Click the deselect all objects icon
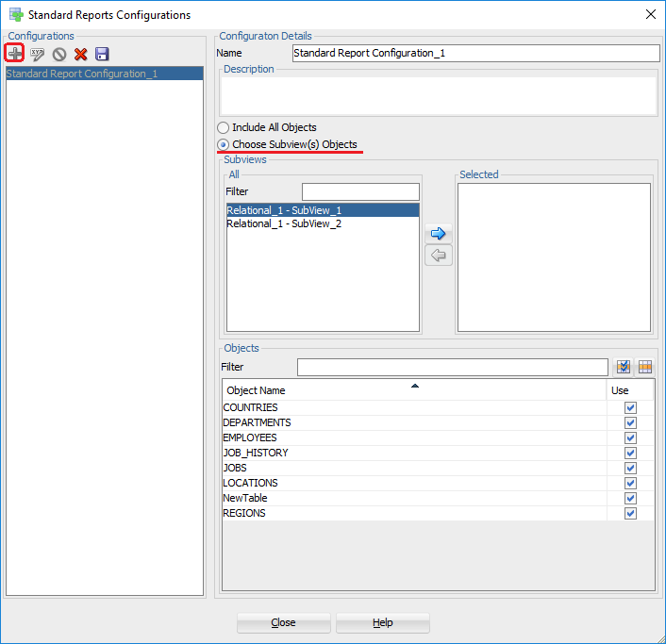 tap(645, 367)
